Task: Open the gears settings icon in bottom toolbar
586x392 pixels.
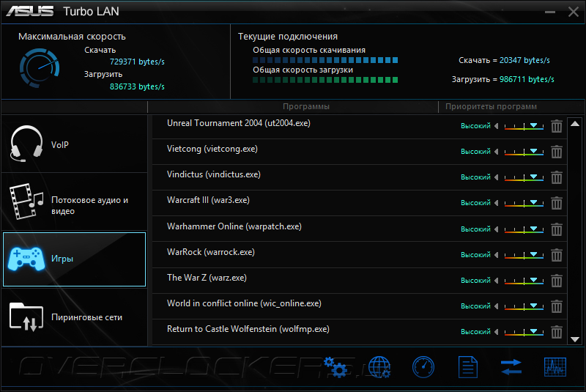Action: (335, 367)
